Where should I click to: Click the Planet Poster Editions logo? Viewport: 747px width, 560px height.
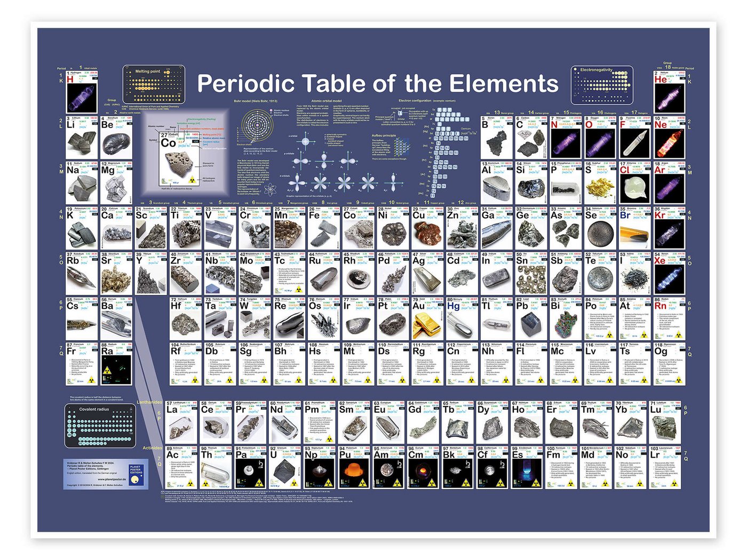click(x=136, y=474)
